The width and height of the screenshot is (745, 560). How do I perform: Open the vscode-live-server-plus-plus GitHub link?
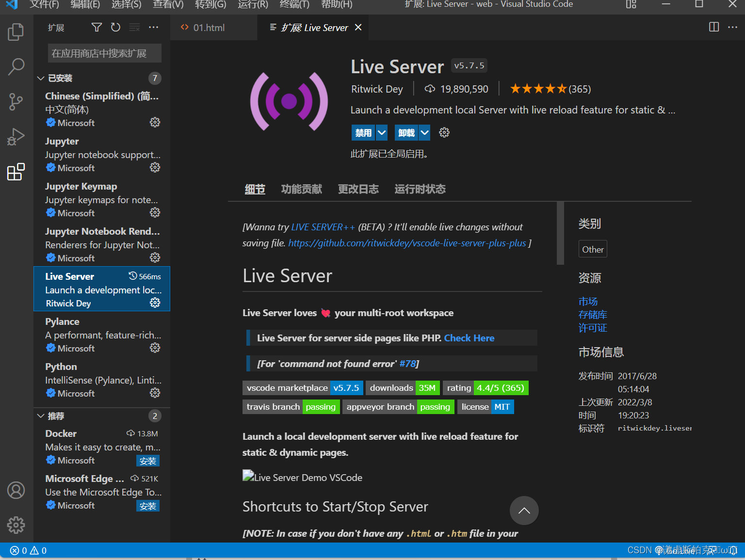[x=407, y=243]
